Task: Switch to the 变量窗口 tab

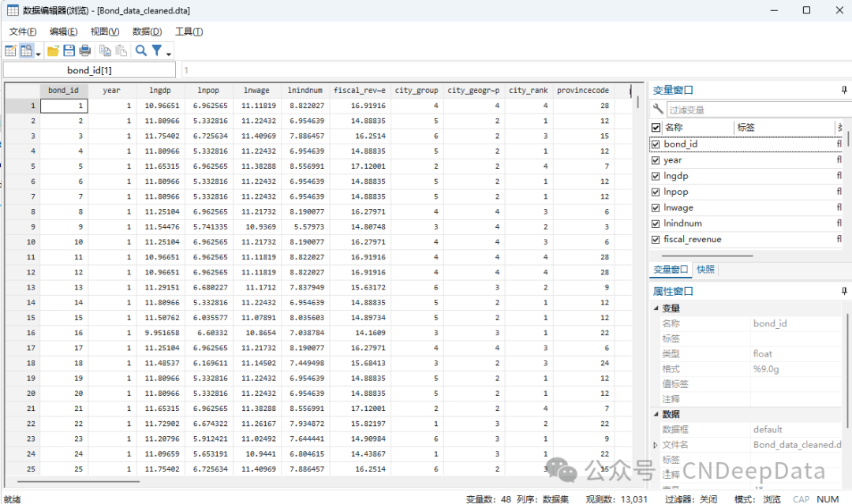Action: coord(671,270)
